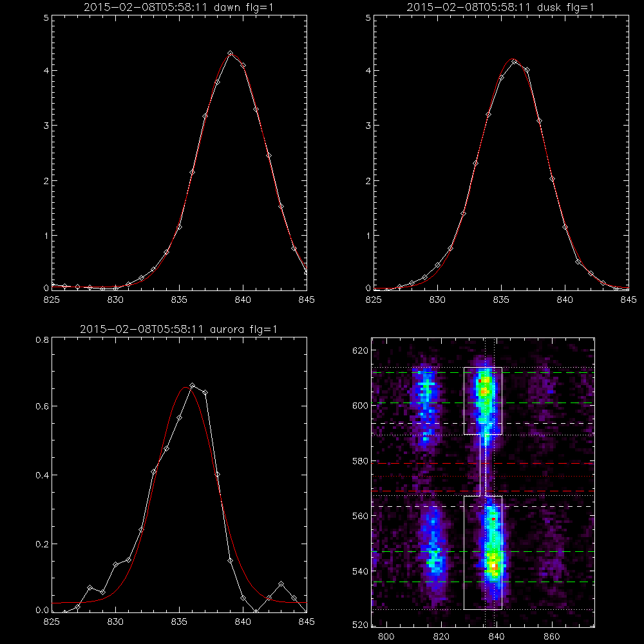Select x-axis label 820 on spectral image
Screen dimensions: 644x644
point(442,637)
